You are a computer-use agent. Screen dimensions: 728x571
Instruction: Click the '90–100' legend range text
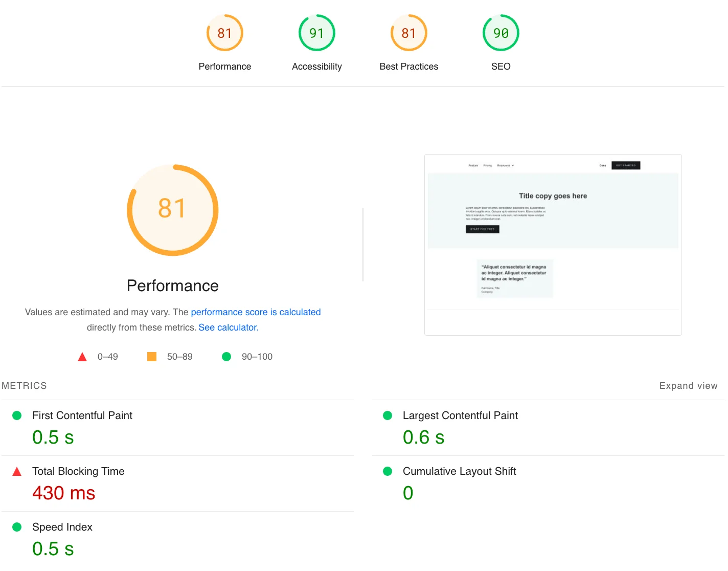257,357
